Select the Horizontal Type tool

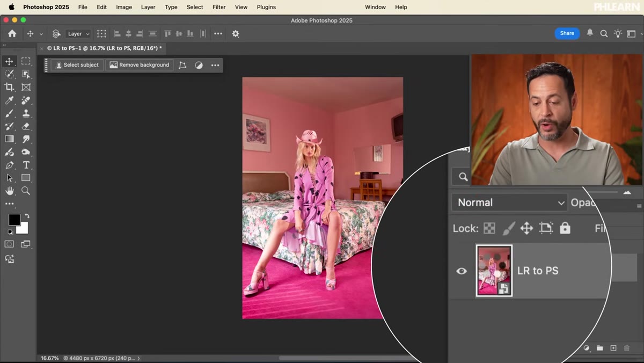click(26, 165)
